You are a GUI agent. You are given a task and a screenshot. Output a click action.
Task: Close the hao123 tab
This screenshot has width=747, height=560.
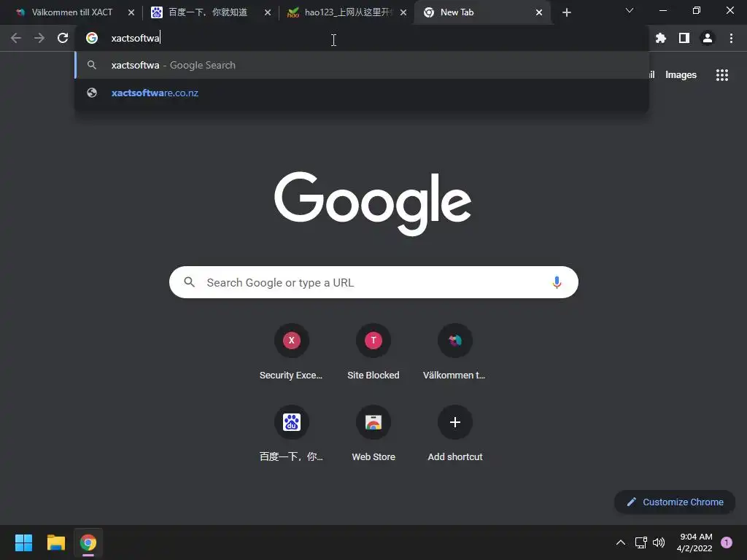tap(403, 12)
